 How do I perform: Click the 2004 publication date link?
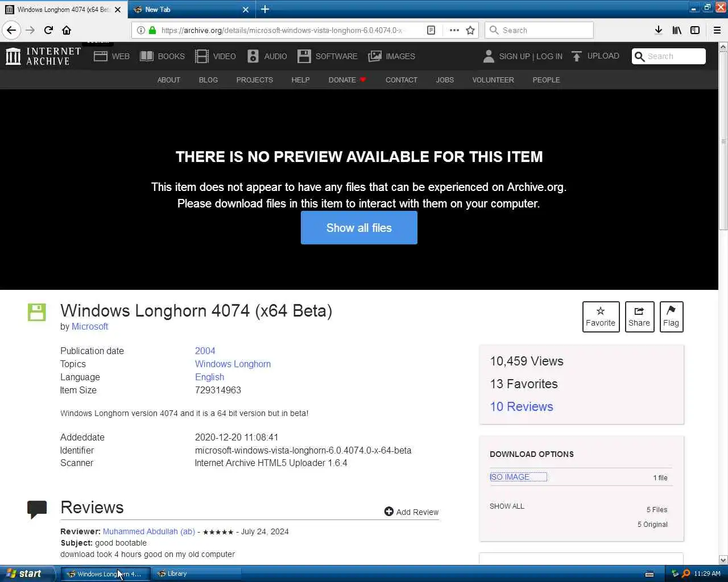205,351
